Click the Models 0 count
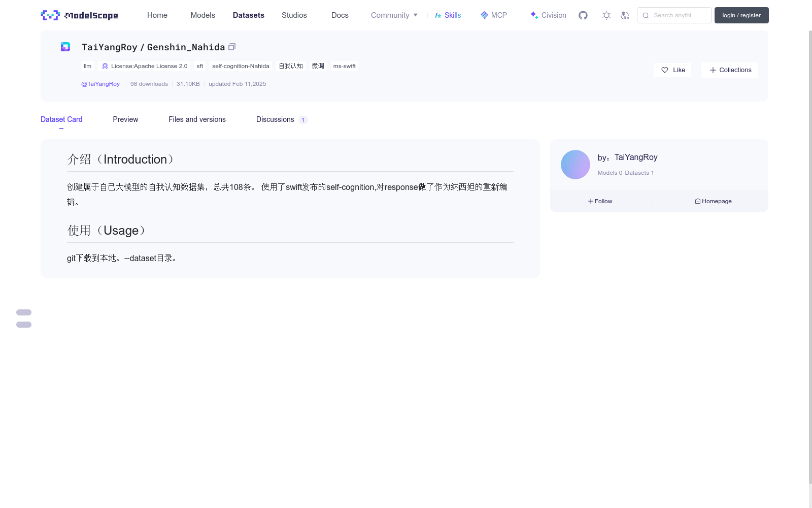The image size is (812, 508). pyautogui.click(x=610, y=173)
